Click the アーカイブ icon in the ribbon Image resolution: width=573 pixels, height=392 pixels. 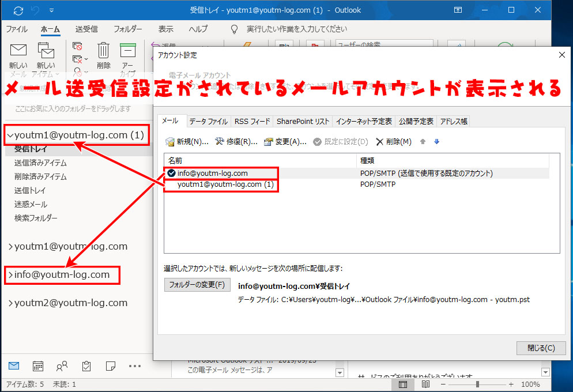[x=128, y=50]
